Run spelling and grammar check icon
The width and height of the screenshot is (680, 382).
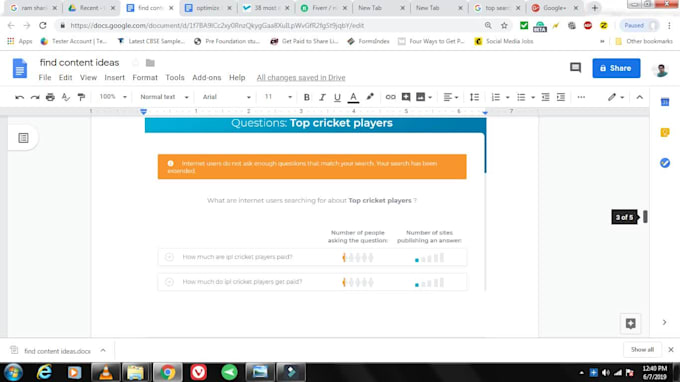coord(65,97)
